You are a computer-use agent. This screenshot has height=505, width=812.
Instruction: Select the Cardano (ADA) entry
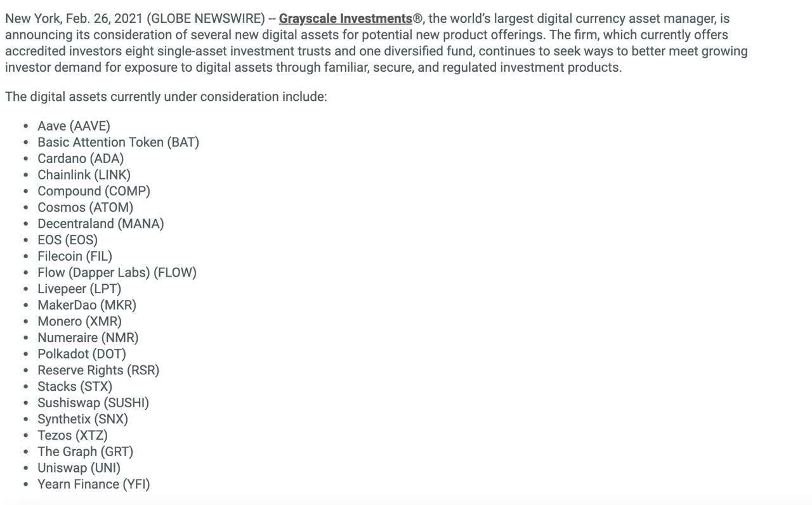(81, 159)
